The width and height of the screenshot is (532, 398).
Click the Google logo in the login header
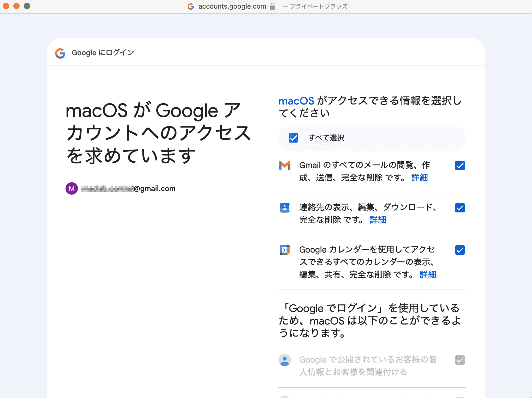60,53
